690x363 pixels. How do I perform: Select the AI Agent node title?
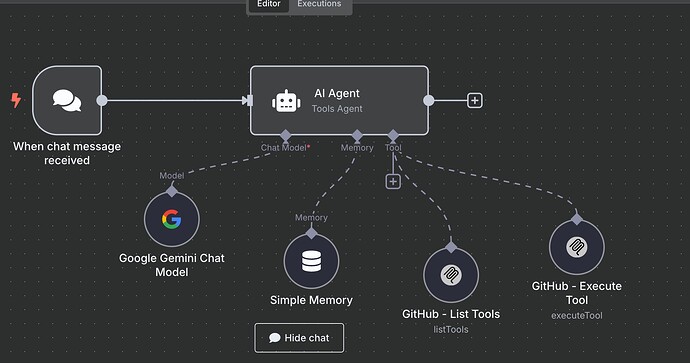click(337, 93)
